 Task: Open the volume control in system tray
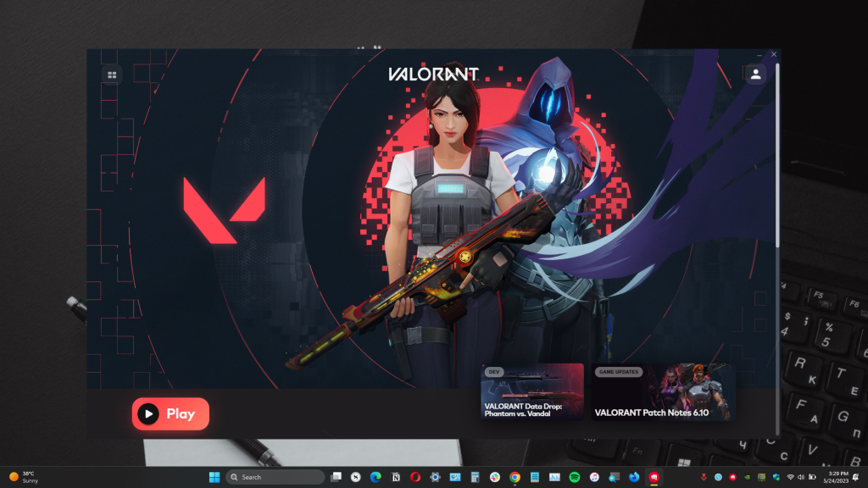pos(802,477)
